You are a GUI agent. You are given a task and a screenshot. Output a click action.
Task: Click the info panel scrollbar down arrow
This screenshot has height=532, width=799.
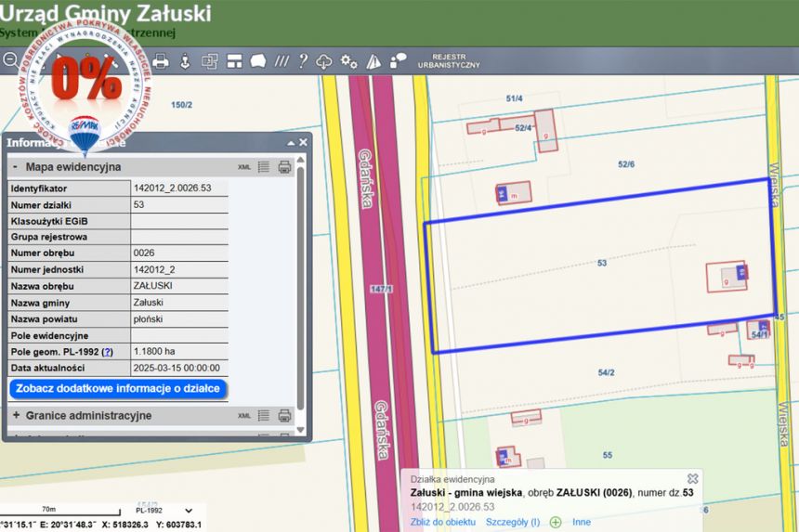[301, 430]
